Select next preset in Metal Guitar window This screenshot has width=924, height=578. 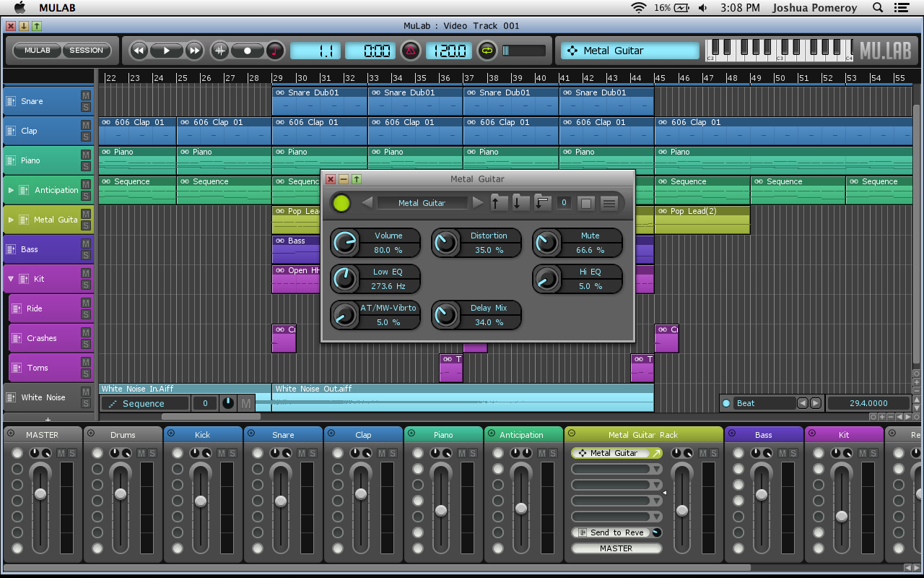click(478, 203)
